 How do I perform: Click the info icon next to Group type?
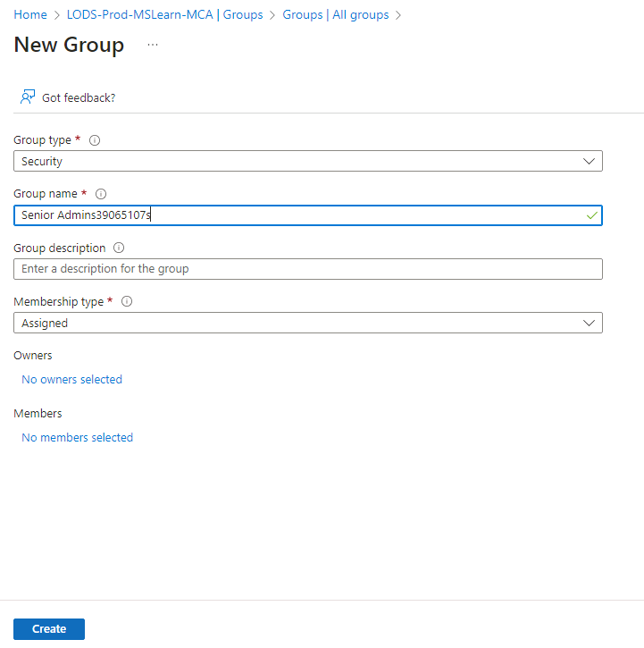pyautogui.click(x=95, y=140)
